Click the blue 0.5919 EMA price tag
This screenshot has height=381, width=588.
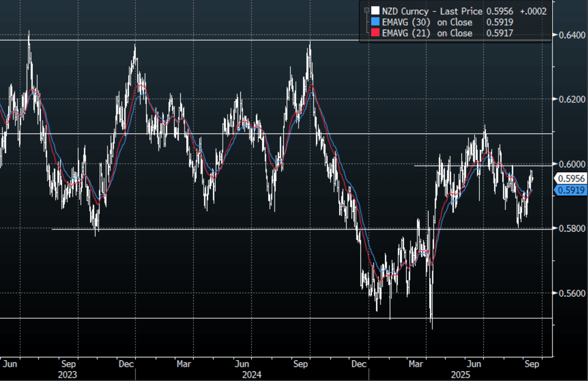570,190
